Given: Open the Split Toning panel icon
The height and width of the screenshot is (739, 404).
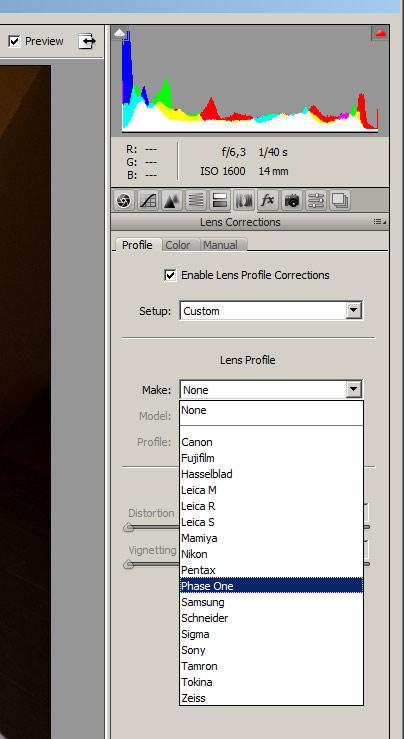Looking at the screenshot, I should [220, 201].
